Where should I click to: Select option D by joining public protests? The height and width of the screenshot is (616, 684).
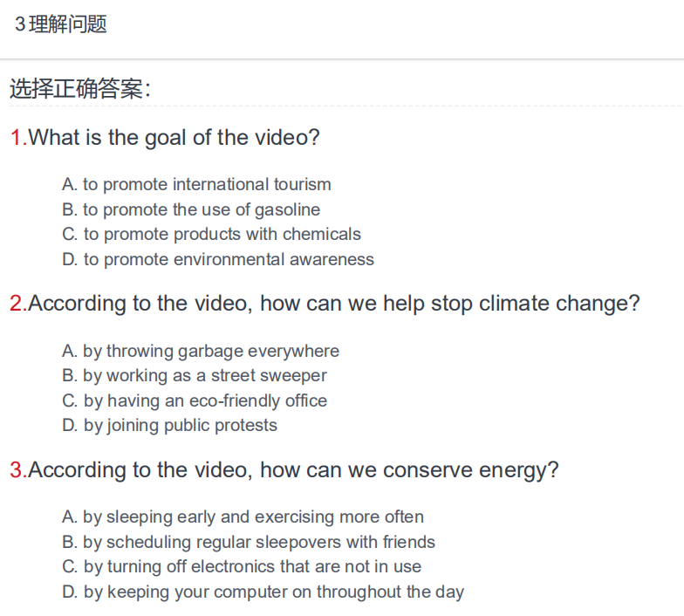pos(169,426)
